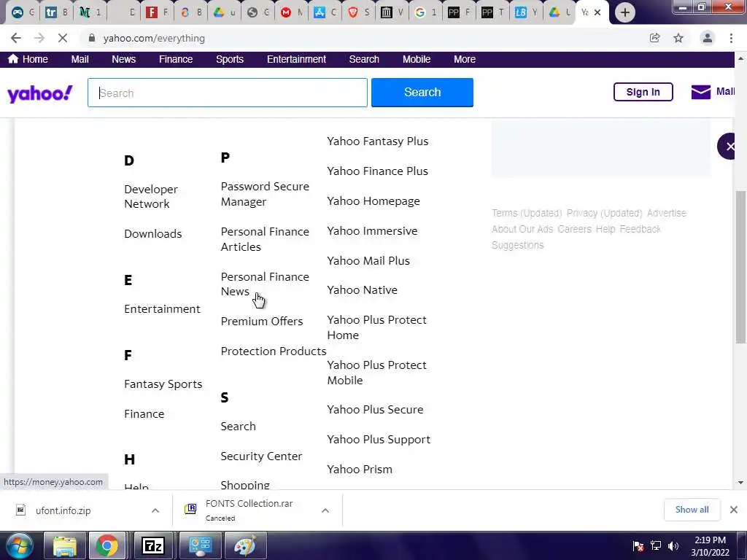Open Yahoo Plus Protect Home link

(x=376, y=327)
